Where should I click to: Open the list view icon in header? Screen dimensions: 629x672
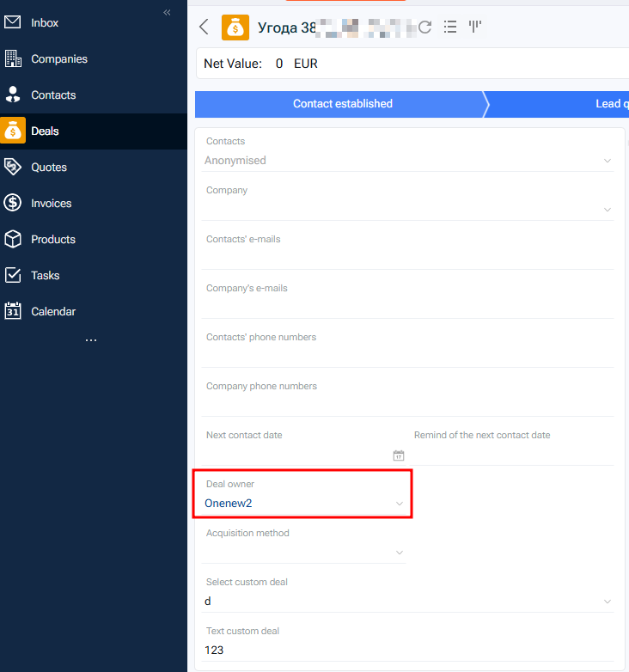[449, 27]
